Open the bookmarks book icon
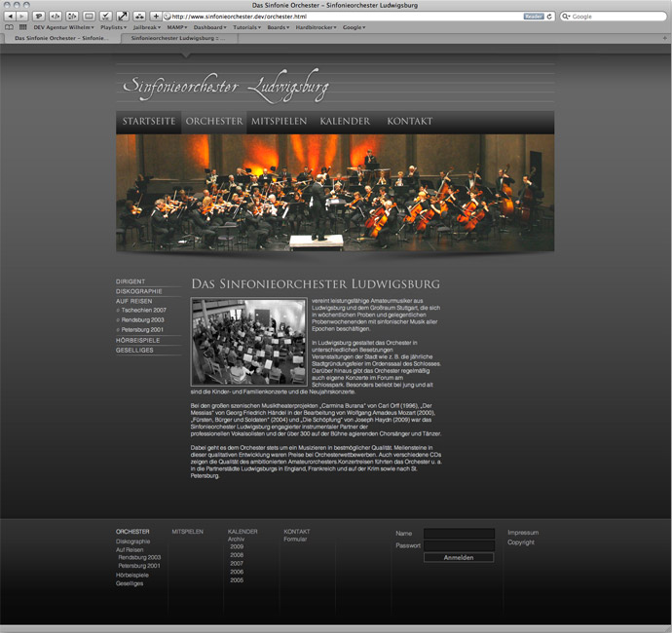672x633 pixels. point(9,27)
